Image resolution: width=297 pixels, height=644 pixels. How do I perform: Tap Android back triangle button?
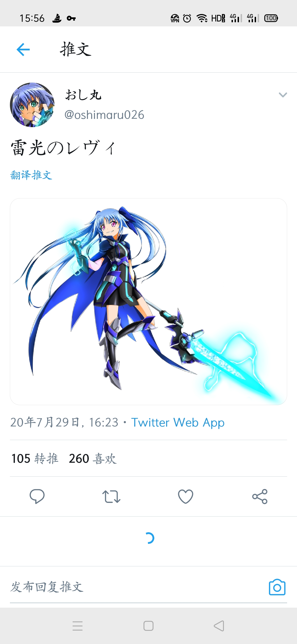pos(219,626)
